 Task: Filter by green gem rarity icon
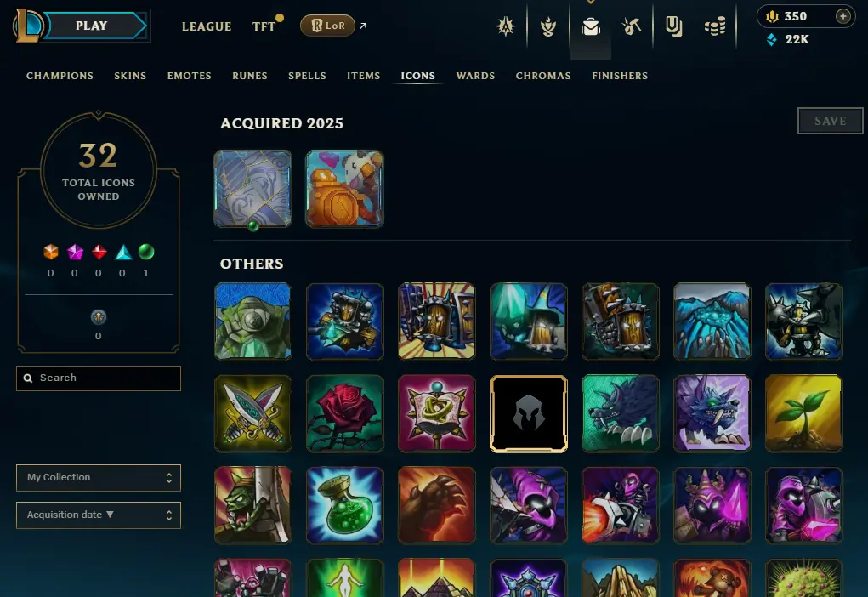tap(146, 252)
